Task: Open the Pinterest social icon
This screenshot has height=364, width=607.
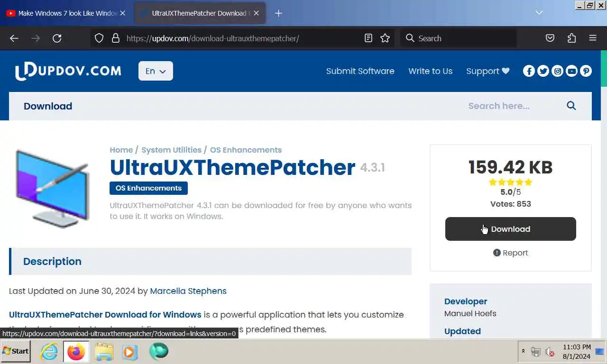Action: click(x=586, y=71)
